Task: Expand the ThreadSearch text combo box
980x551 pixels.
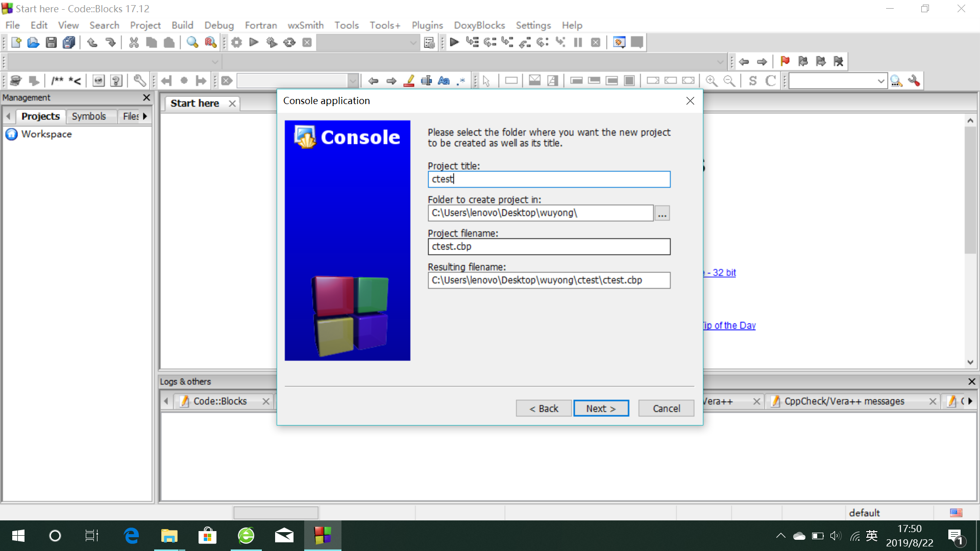Action: pyautogui.click(x=880, y=81)
